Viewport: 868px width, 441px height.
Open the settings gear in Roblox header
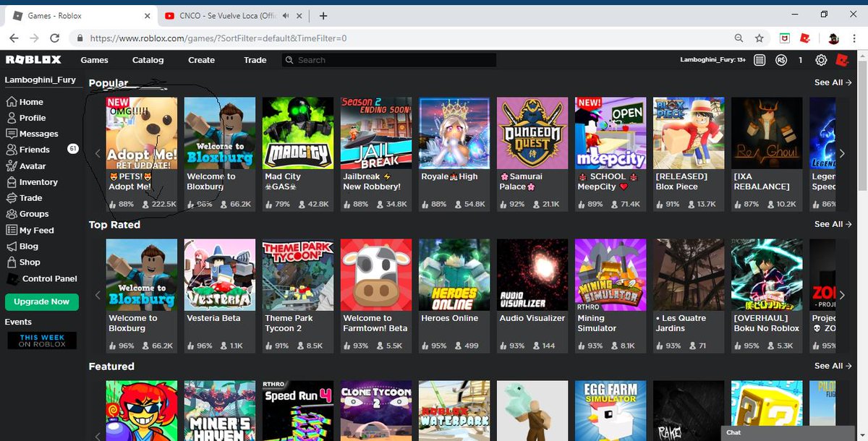click(821, 60)
